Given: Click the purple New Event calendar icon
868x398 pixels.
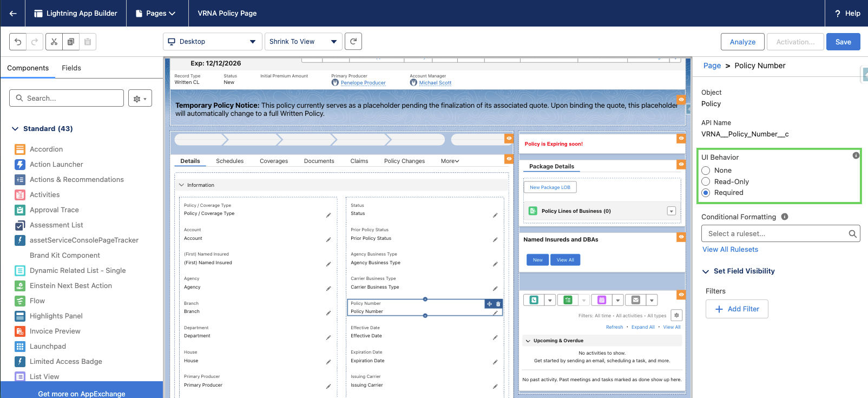Looking at the screenshot, I should coord(602,300).
